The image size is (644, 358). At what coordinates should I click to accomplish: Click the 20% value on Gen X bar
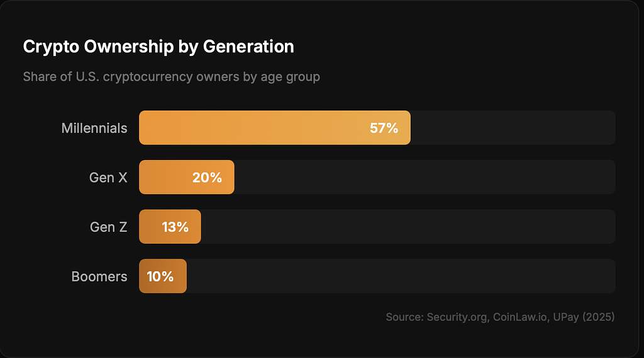(207, 178)
